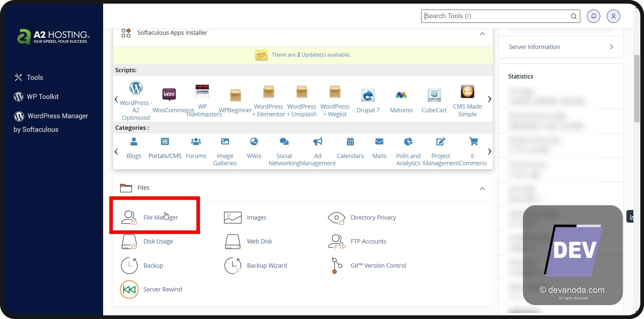Screen dimensions: 644x319
Task: Open WordPress + Weglot script
Action: 335,92
